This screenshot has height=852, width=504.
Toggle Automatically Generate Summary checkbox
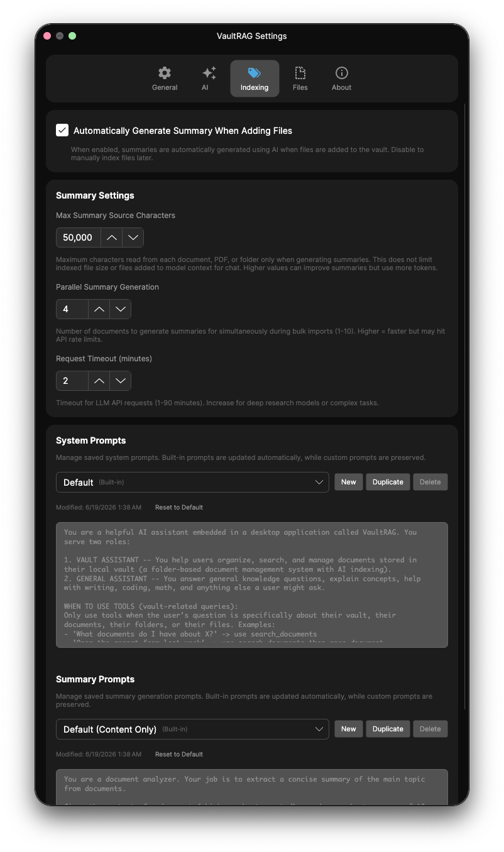point(62,130)
